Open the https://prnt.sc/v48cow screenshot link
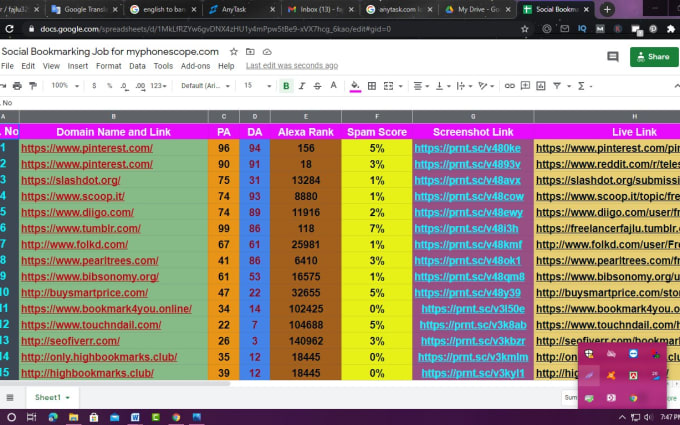The height and width of the screenshot is (425, 680). click(469, 196)
